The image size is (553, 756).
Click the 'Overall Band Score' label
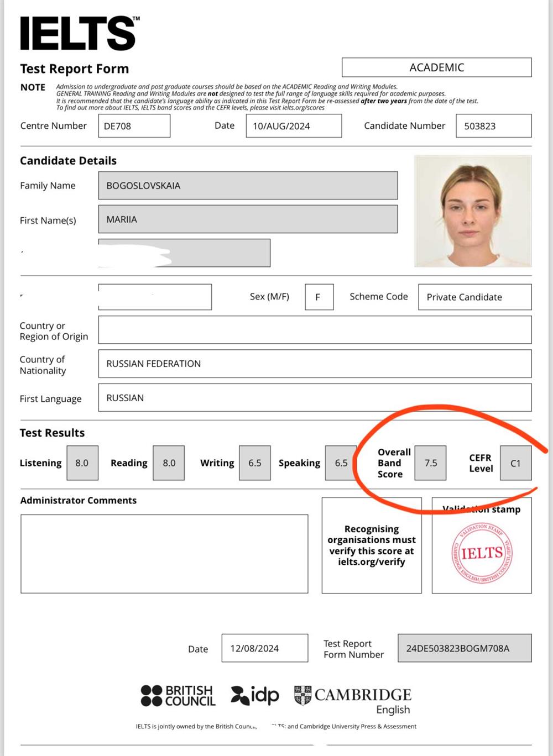tap(394, 463)
